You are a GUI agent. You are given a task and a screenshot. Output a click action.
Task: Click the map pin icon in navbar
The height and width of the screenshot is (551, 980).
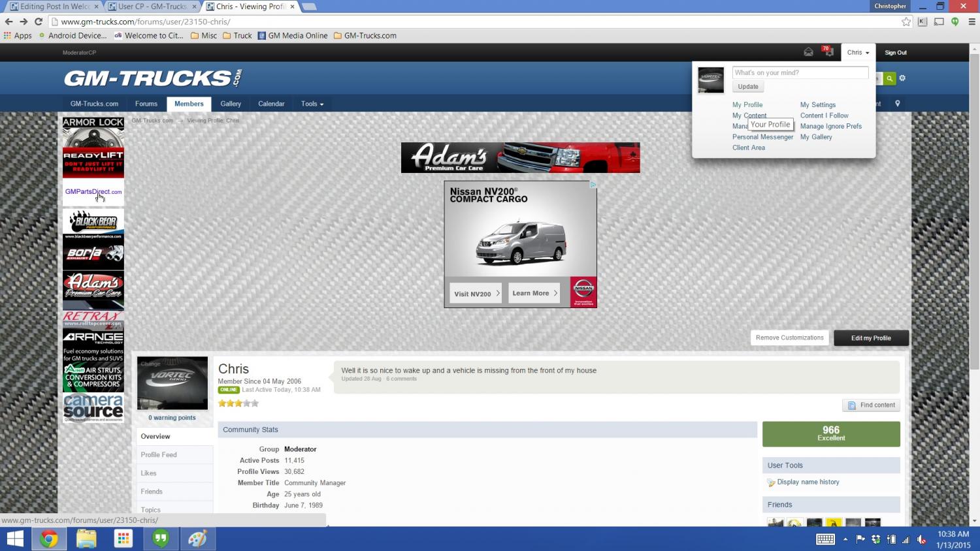click(897, 104)
